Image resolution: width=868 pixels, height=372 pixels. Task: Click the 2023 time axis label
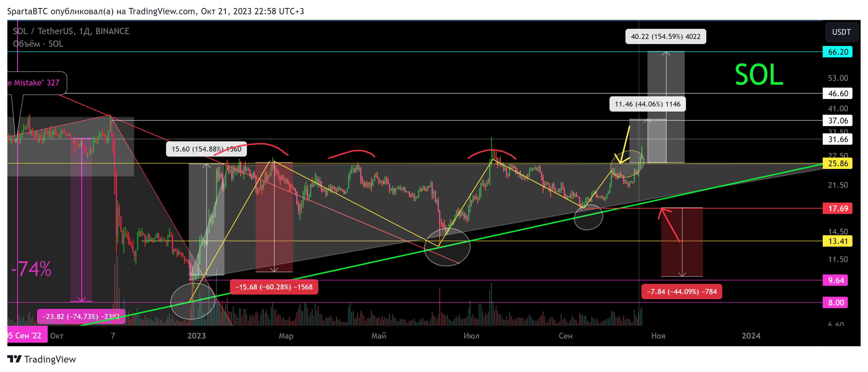197,336
